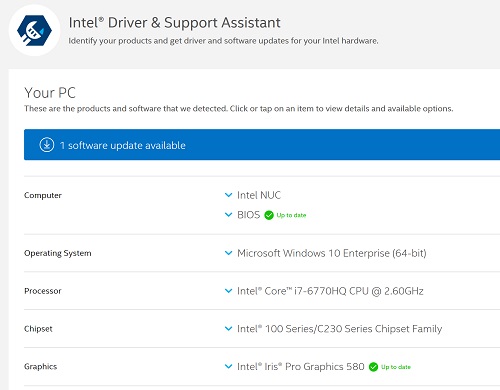
Task: Click the Operating System row label
Action: click(58, 253)
